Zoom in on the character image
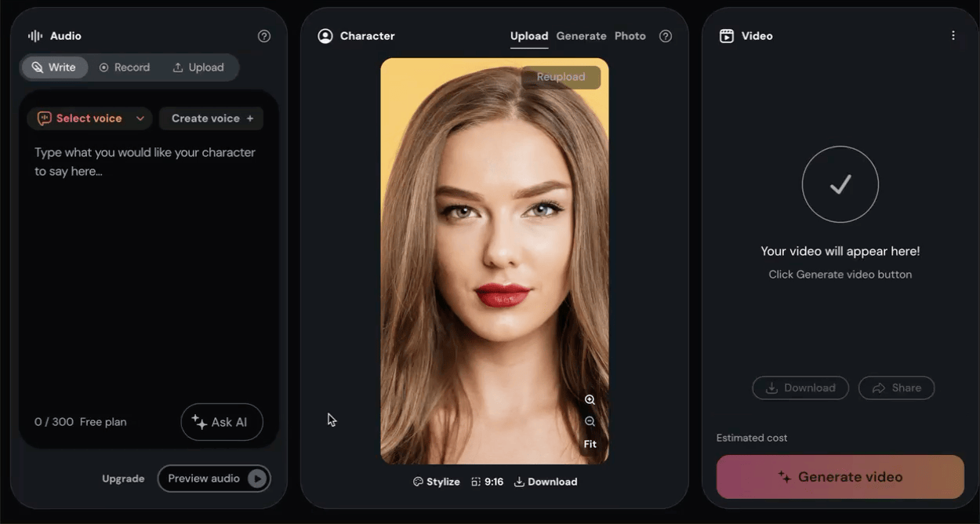This screenshot has width=980, height=524. (590, 400)
